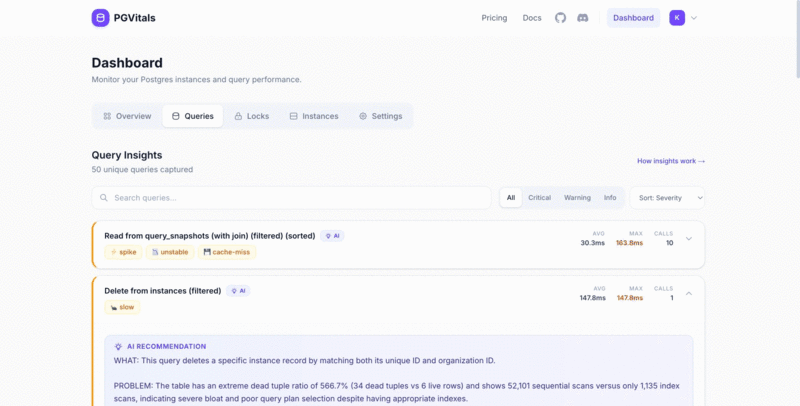The width and height of the screenshot is (800, 406).
Task: Open the How insights work link
Action: pos(670,161)
